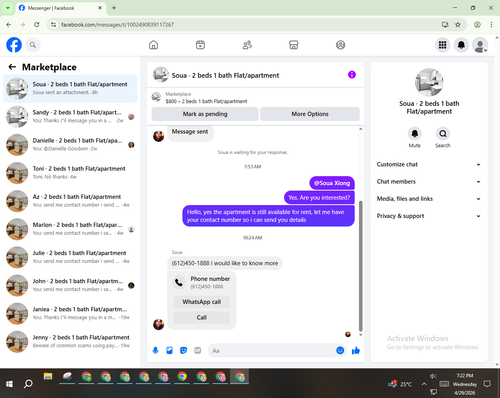This screenshot has width=500, height=398.
Task: Bookmark this page with star icon
Action: 458,24
